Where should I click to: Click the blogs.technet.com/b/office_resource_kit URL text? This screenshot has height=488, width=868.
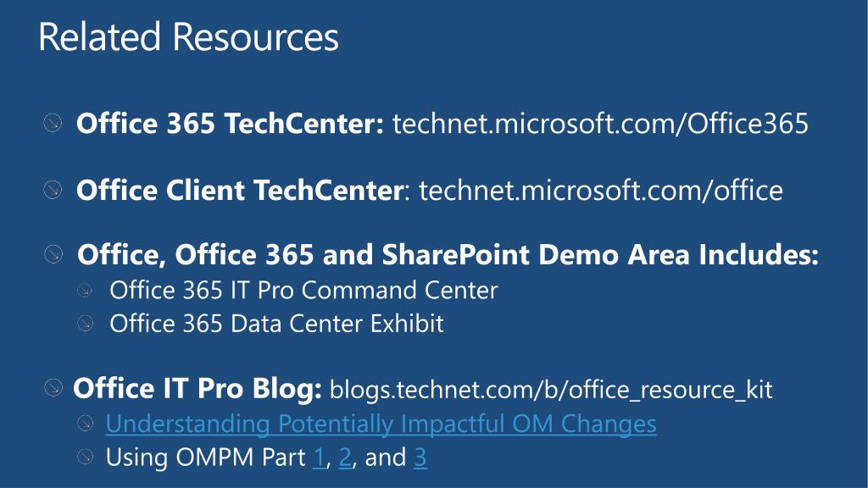click(x=551, y=390)
